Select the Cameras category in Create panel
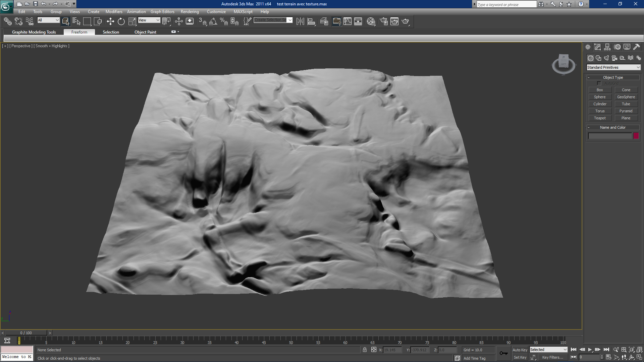The width and height of the screenshot is (644, 362). [x=614, y=58]
